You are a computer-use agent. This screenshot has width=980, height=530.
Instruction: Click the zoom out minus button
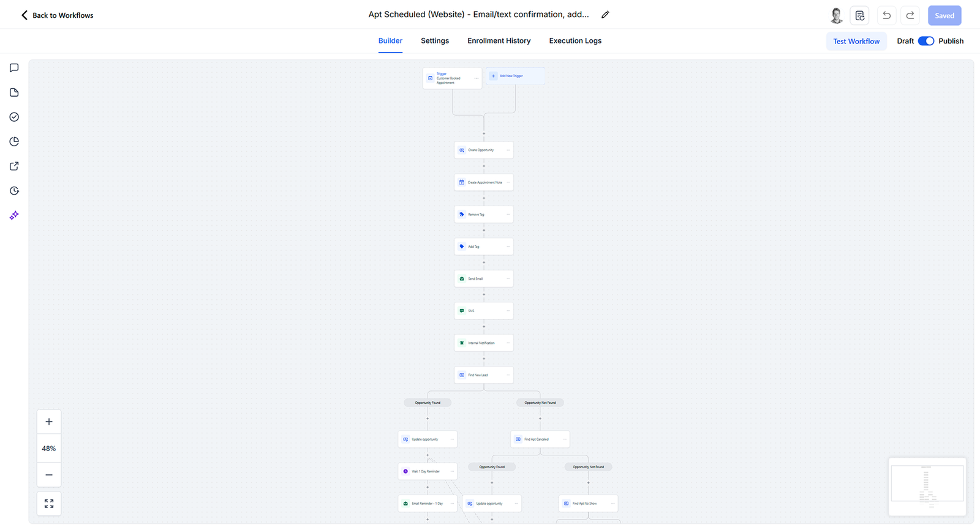coord(49,475)
